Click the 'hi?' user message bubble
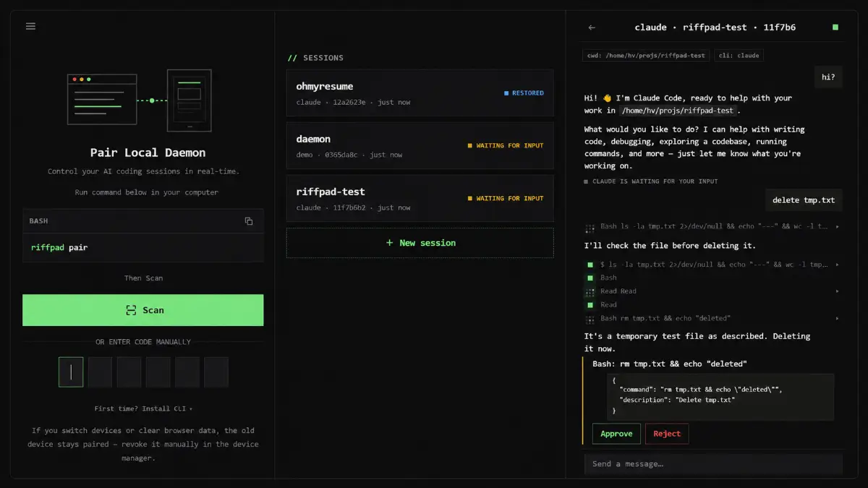Image resolution: width=868 pixels, height=488 pixels. pyautogui.click(x=828, y=77)
